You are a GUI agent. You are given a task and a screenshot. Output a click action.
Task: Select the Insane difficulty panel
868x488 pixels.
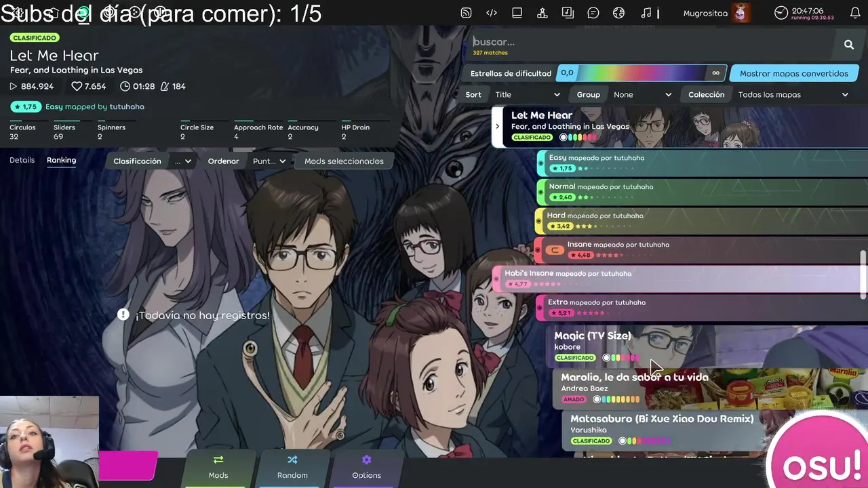point(701,250)
